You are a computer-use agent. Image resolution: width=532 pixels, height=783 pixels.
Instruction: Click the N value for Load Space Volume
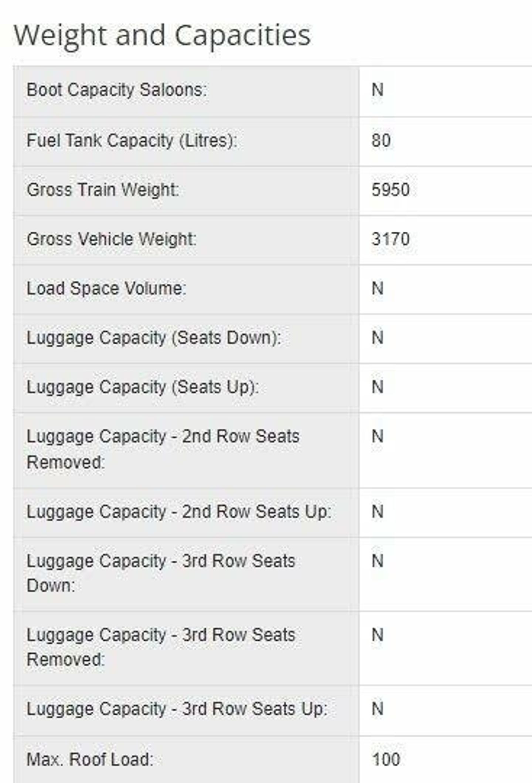tap(378, 289)
